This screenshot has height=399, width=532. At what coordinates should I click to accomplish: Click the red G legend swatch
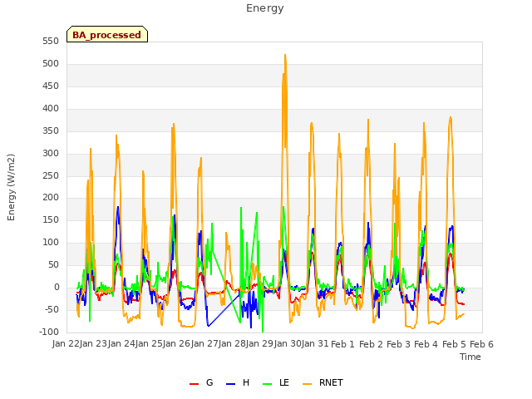(x=194, y=384)
